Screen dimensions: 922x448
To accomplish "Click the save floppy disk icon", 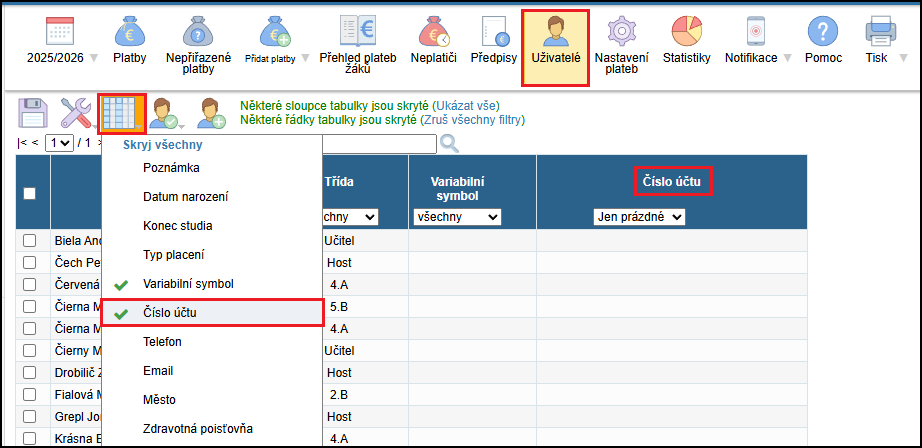I will tap(34, 113).
